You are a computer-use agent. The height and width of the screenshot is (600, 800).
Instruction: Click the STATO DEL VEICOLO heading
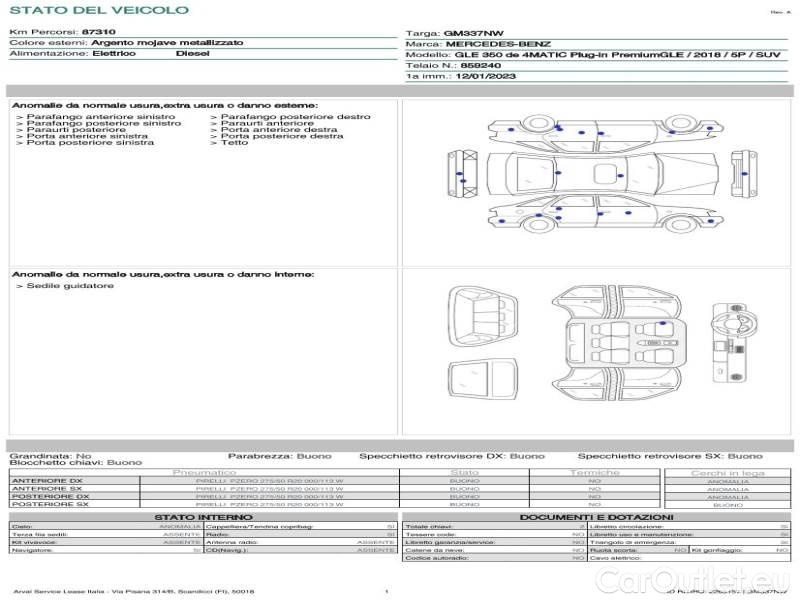coord(99,10)
